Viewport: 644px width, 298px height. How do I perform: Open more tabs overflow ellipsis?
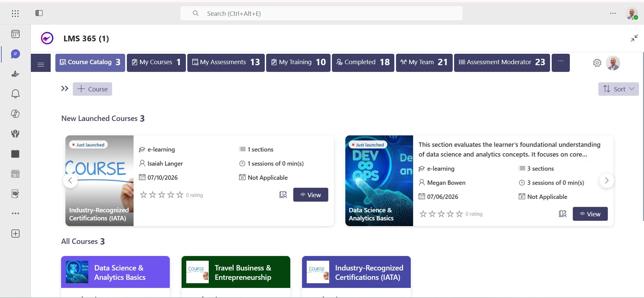[561, 63]
